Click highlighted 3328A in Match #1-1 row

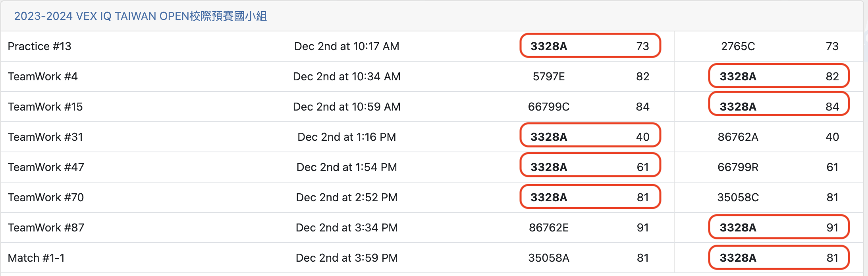pyautogui.click(x=738, y=258)
